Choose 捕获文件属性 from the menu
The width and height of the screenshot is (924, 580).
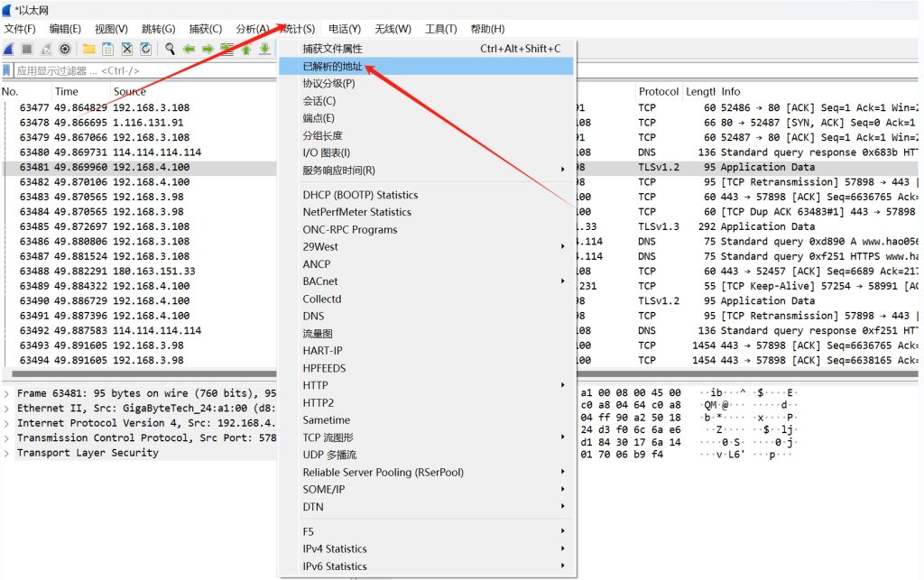pos(426,49)
